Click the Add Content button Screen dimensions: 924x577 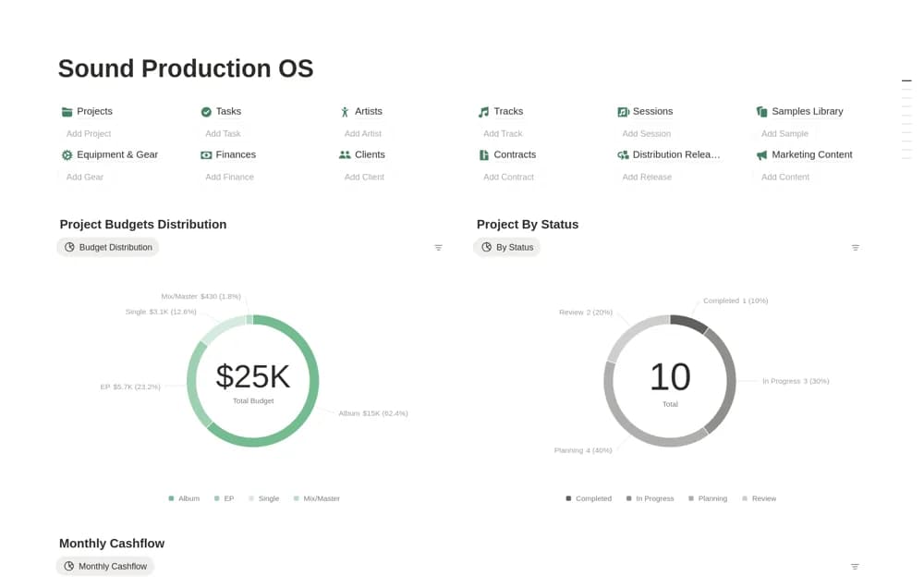click(x=784, y=177)
